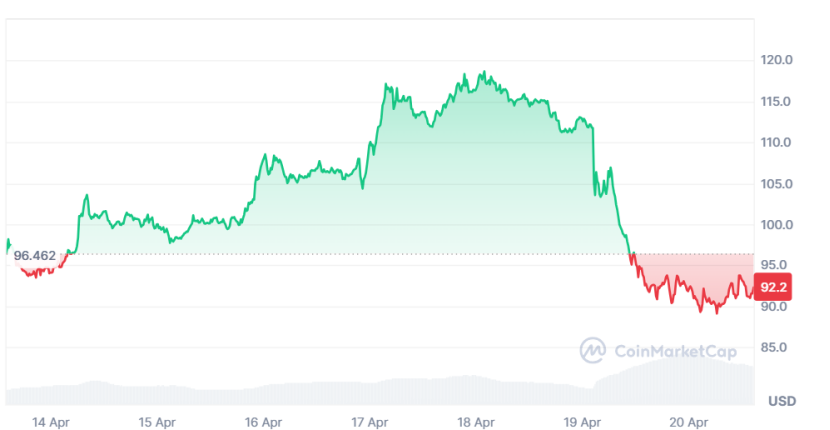Select the 16 Apr date label
This screenshot has height=430, width=830.
[264, 422]
